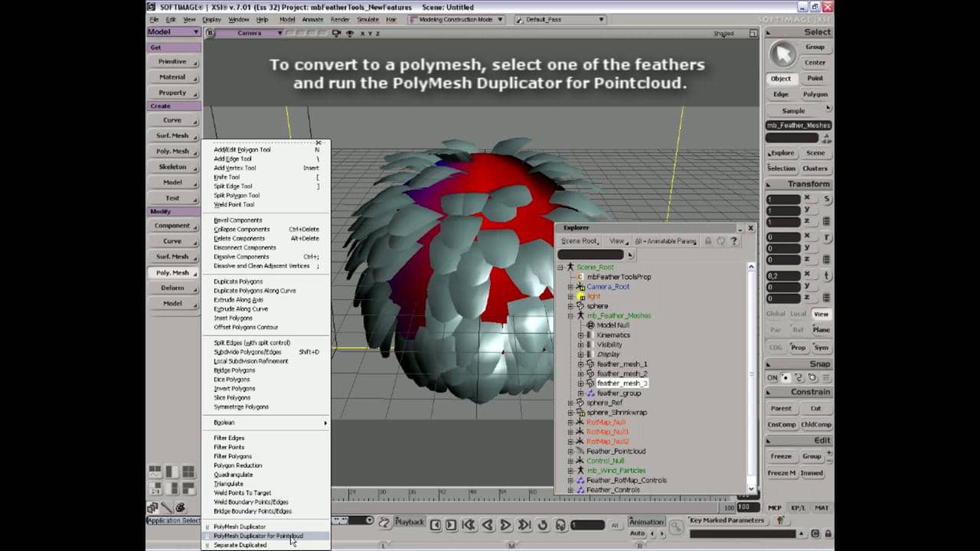This screenshot has height=551, width=980.
Task: Click the wrench icon at bottom left
Action: pyautogui.click(x=166, y=507)
